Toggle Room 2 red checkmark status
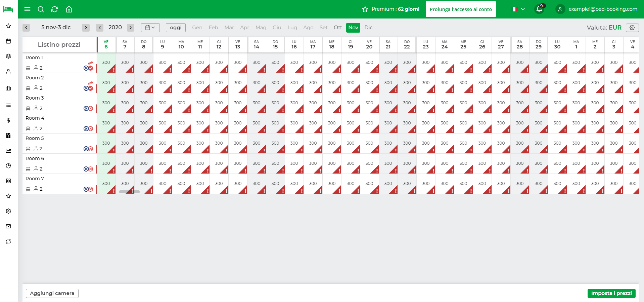The width and height of the screenshot is (644, 302). click(91, 88)
